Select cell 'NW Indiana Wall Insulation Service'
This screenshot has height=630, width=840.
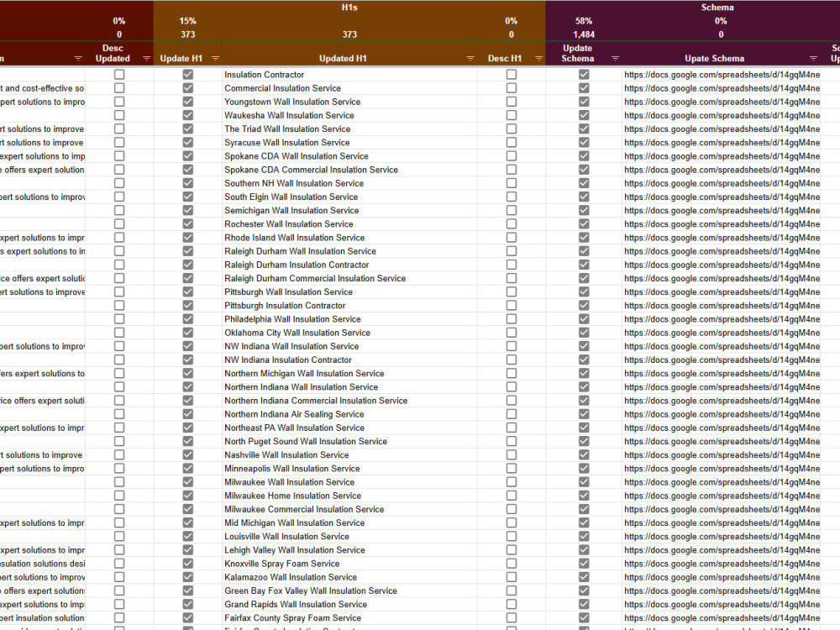(349, 346)
